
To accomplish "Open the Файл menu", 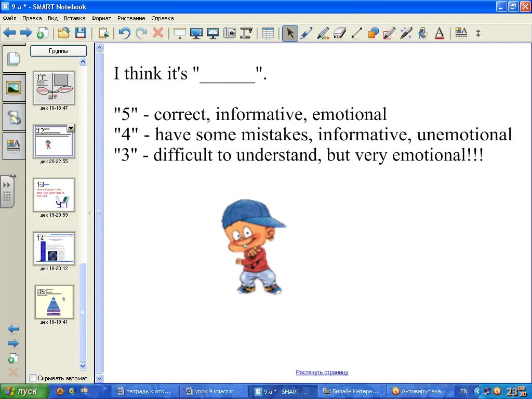I will pyautogui.click(x=9, y=18).
